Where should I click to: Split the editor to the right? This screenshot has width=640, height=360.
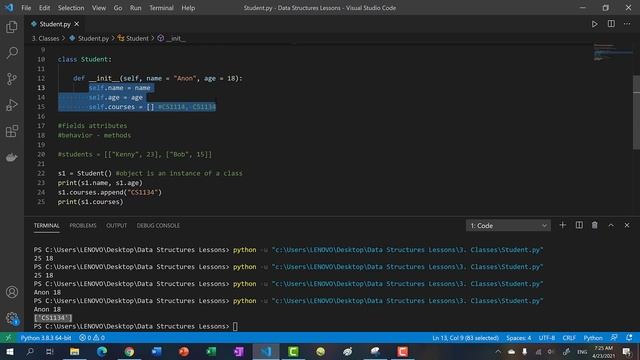pyautogui.click(x=611, y=24)
